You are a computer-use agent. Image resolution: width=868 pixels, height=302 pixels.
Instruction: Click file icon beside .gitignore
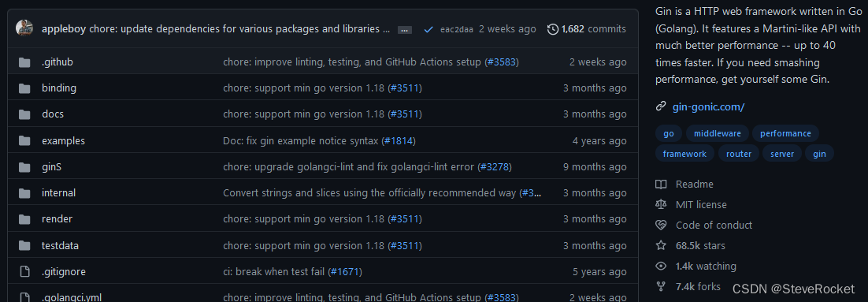(x=24, y=271)
